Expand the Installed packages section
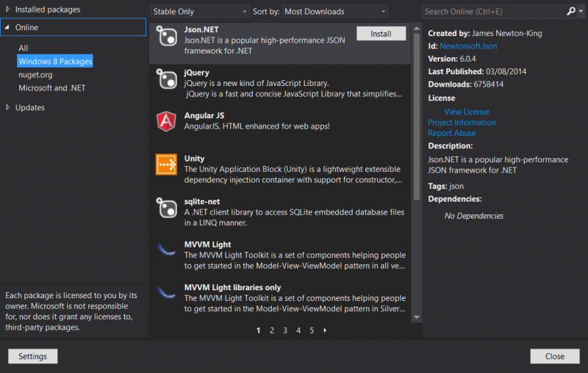 (9, 10)
